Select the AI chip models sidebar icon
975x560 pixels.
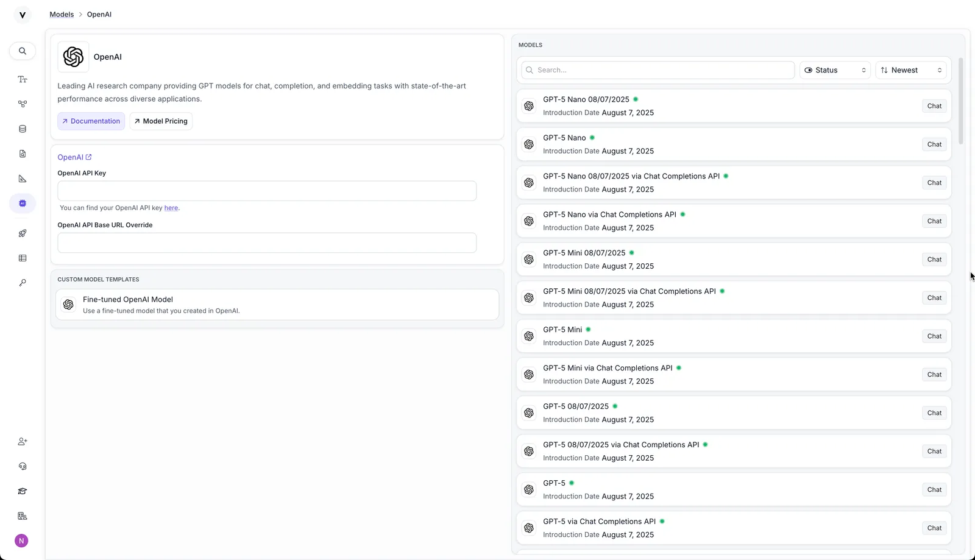coord(23,203)
